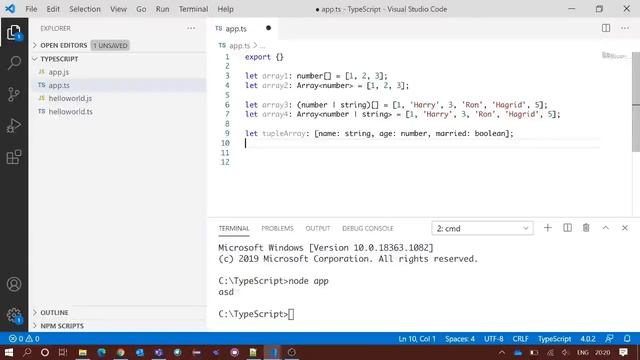Open the Terminal menu
640x360 pixels.
pos(193,9)
